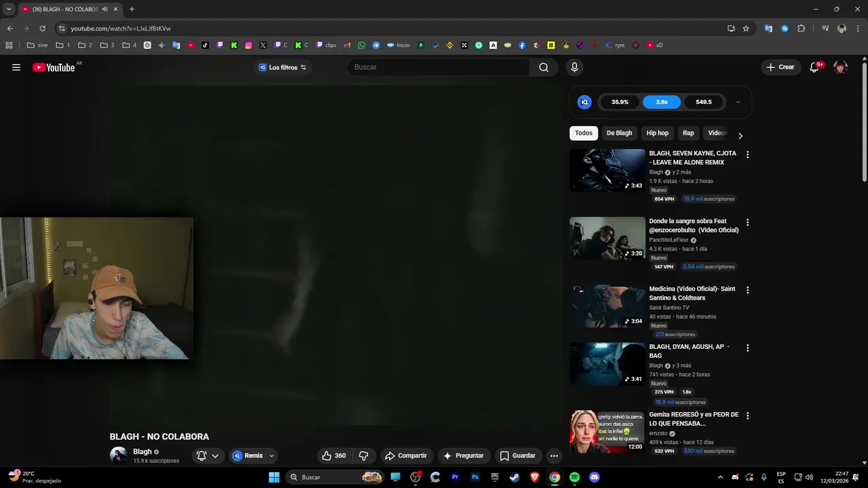The height and width of the screenshot is (488, 868).
Task: Select the Todos filter chip
Action: click(x=583, y=133)
